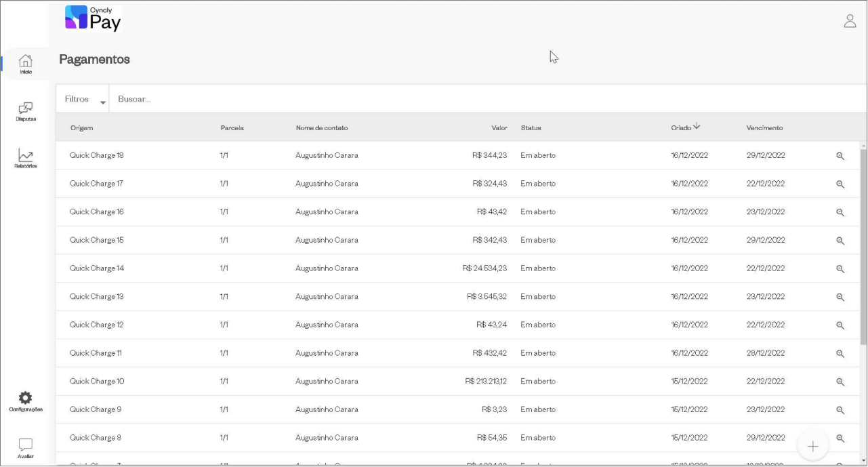Click the Cynoly Pay logo
Image resolution: width=868 pixels, height=467 pixels.
tap(93, 19)
